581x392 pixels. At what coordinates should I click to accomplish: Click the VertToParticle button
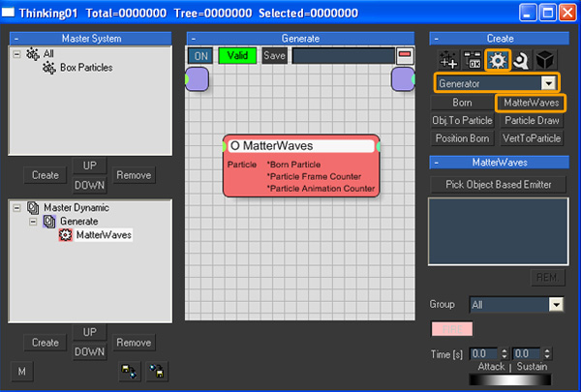pos(532,138)
